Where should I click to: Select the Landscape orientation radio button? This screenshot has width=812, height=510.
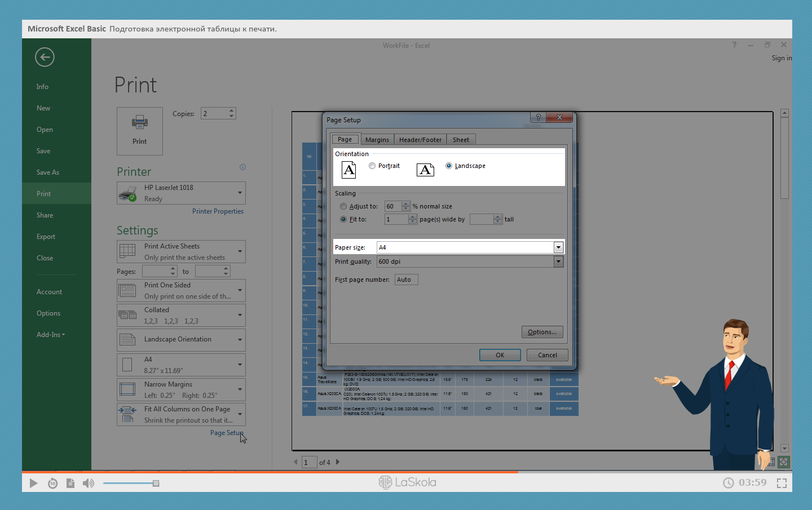tap(449, 166)
